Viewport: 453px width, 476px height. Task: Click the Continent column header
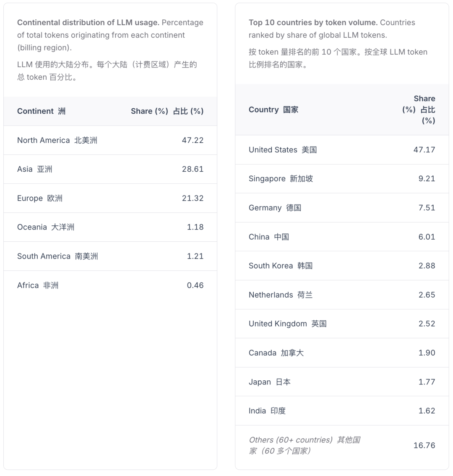click(41, 111)
